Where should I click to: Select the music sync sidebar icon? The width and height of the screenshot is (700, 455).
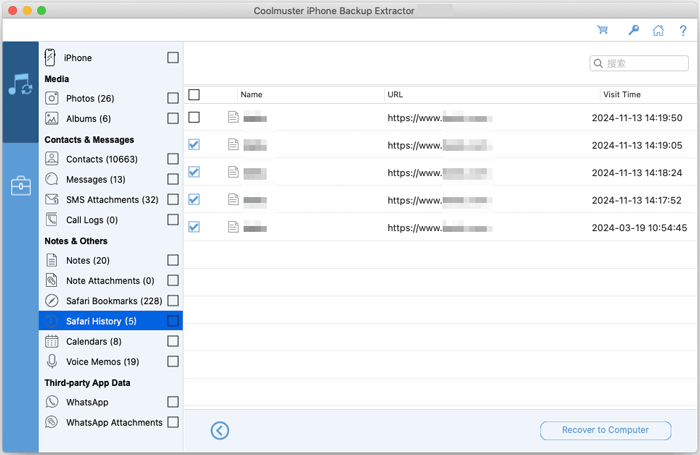tap(20, 84)
